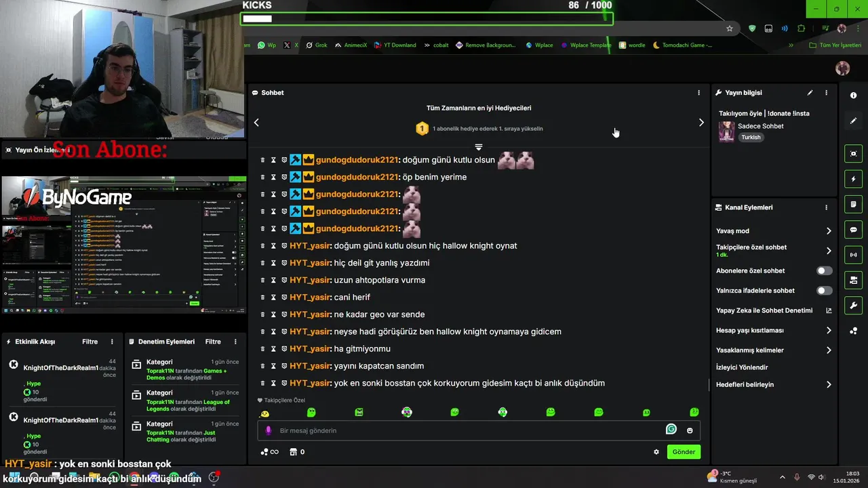This screenshot has height=488, width=868.
Task: Show more bookmarks with double chevron
Action: pyautogui.click(x=791, y=45)
